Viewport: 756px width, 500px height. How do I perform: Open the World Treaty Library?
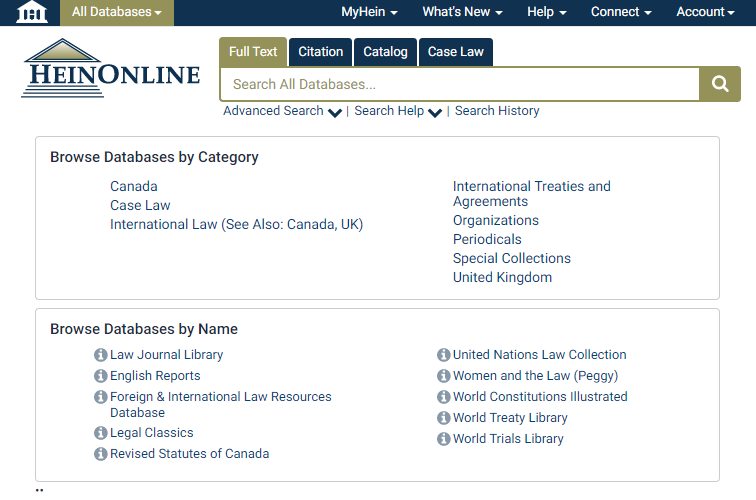(x=510, y=418)
